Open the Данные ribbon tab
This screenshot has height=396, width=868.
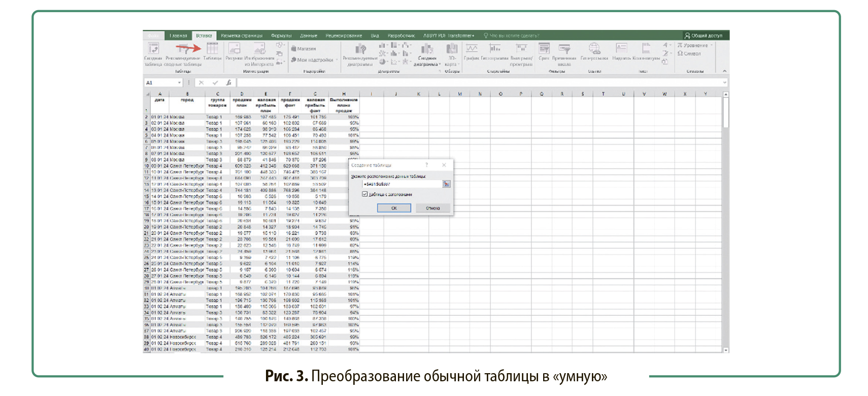tap(308, 36)
